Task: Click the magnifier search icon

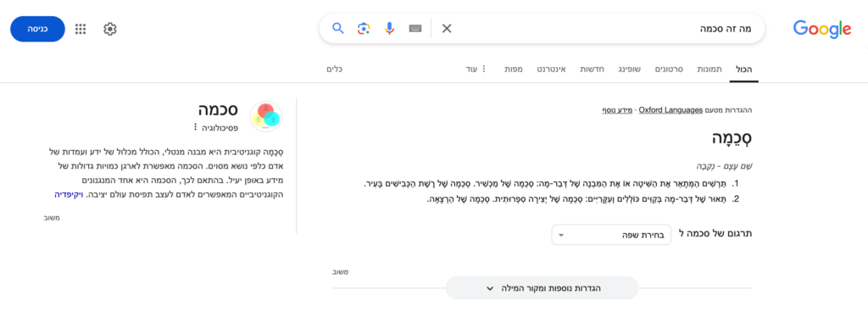Action: pyautogui.click(x=337, y=28)
